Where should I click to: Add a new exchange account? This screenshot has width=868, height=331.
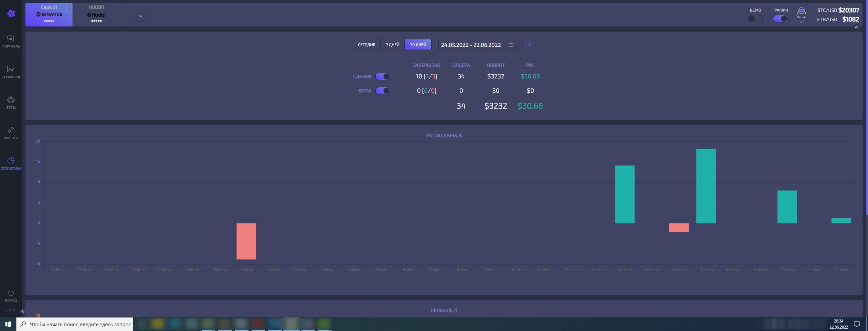coord(141,16)
